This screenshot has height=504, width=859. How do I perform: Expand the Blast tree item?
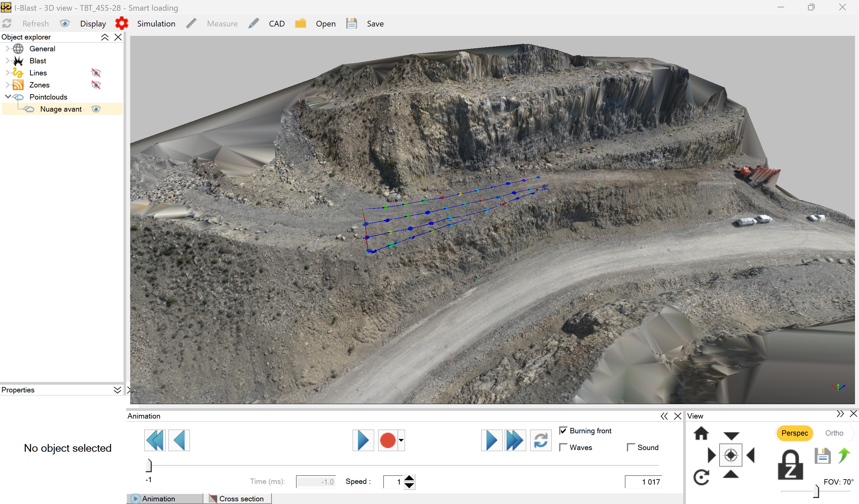[7, 61]
